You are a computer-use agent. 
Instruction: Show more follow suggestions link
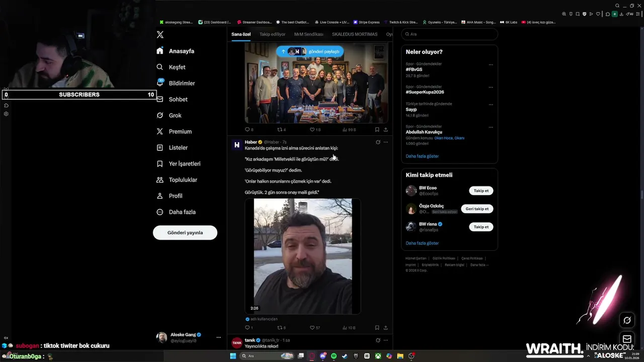[422, 243]
